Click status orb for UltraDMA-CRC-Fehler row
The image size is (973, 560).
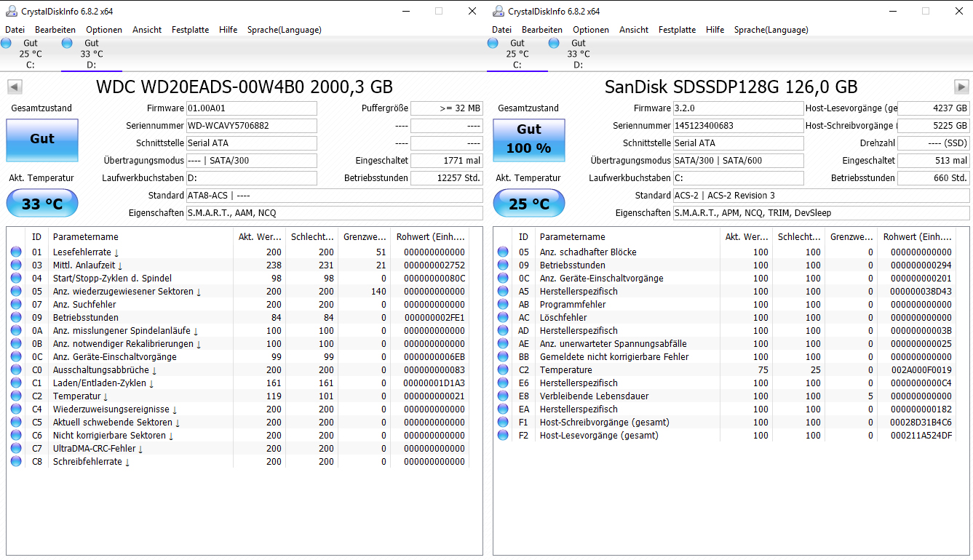[x=16, y=449]
